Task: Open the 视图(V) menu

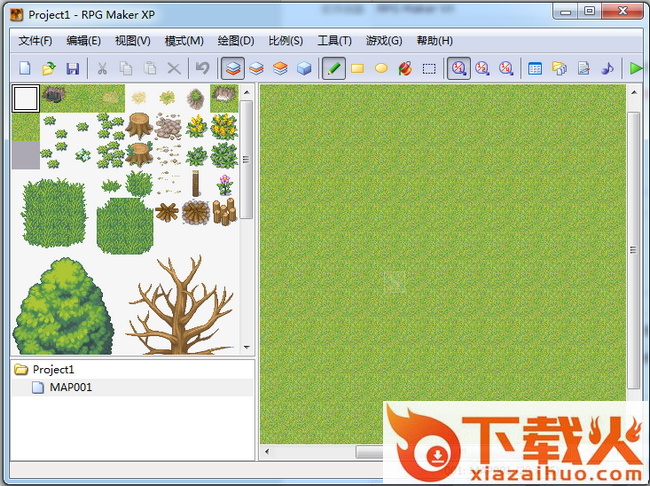Action: tap(133, 41)
